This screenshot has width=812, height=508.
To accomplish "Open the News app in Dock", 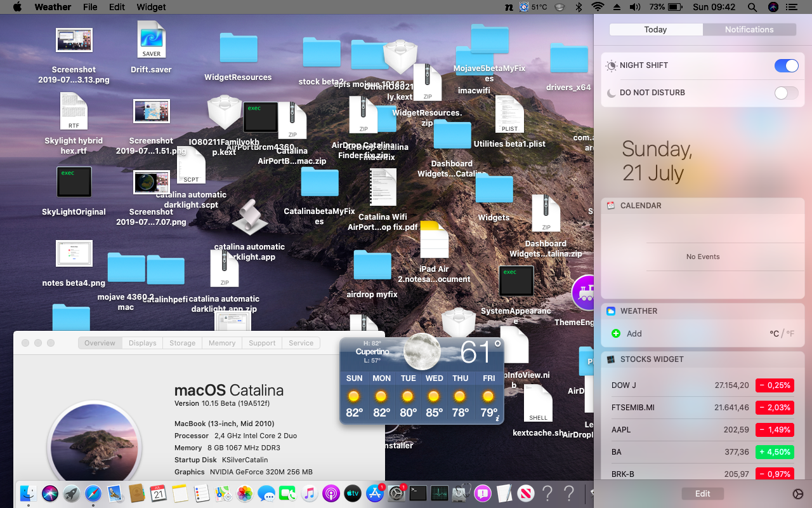I will [x=526, y=493].
